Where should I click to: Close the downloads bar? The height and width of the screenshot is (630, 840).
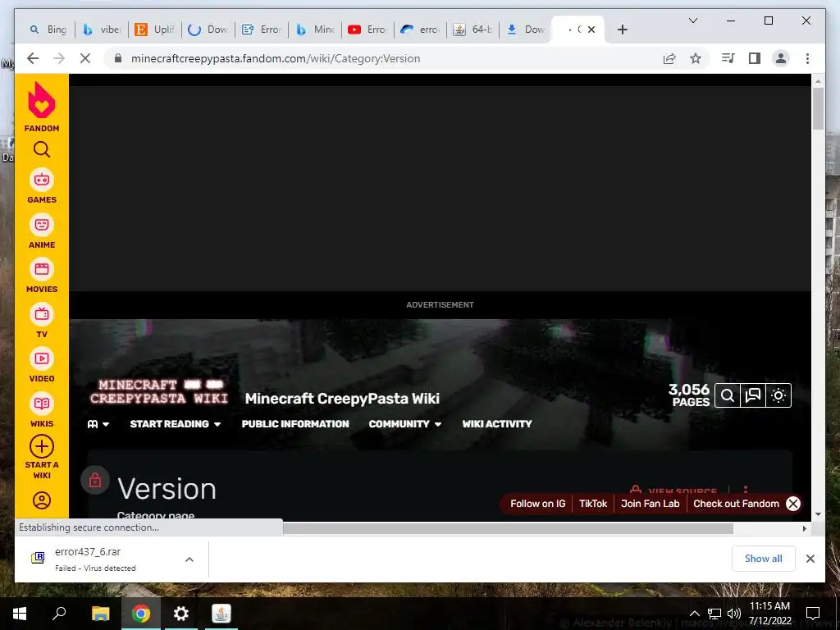pyautogui.click(x=810, y=559)
